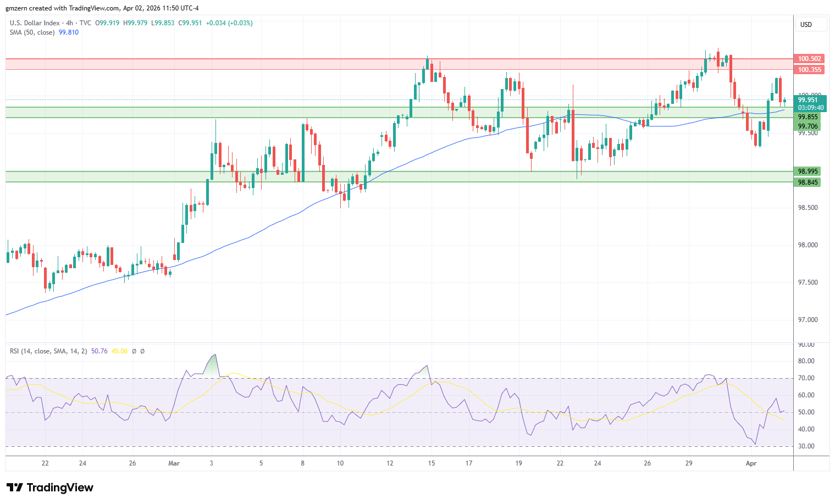Select the 99.855 green level label

pyautogui.click(x=808, y=117)
